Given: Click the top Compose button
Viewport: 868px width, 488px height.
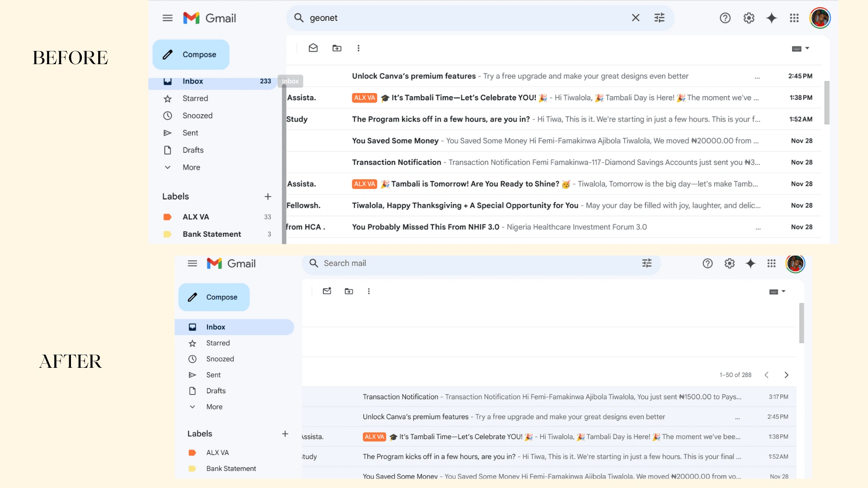Looking at the screenshot, I should coord(191,55).
